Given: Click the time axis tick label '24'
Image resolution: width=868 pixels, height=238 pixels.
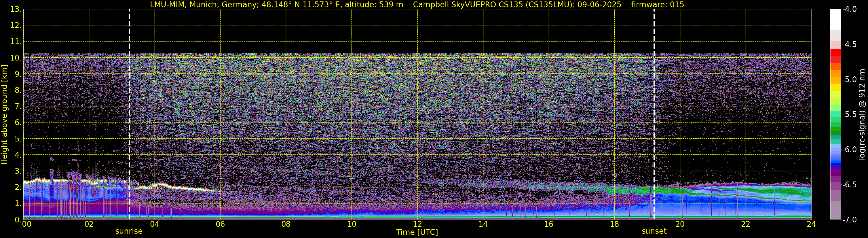Looking at the screenshot, I should [811, 224].
